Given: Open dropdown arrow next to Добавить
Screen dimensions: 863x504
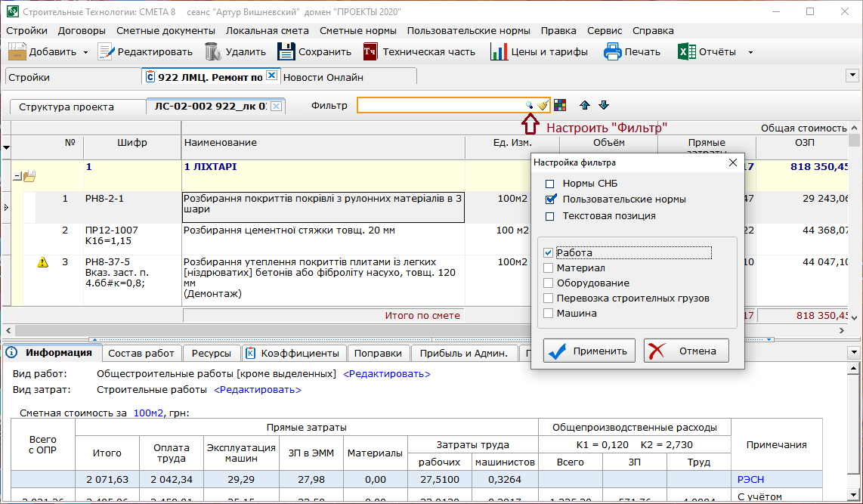Looking at the screenshot, I should (x=85, y=53).
